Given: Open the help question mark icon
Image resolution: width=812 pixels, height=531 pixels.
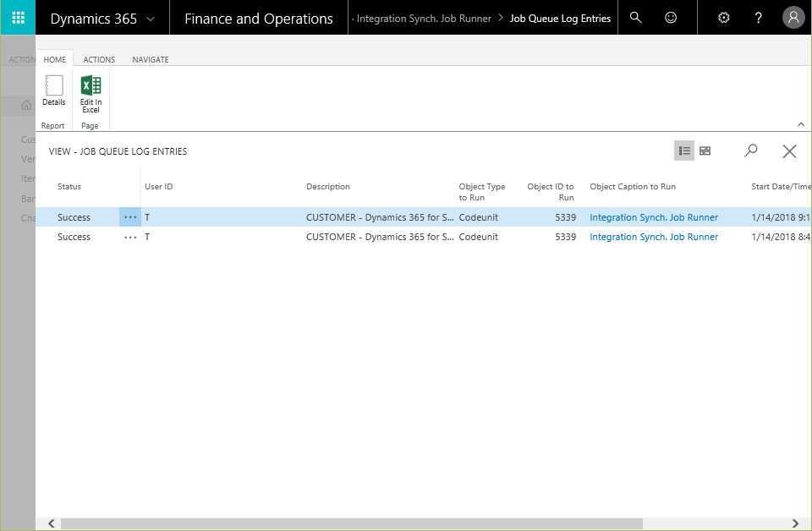Looking at the screenshot, I should [x=758, y=18].
